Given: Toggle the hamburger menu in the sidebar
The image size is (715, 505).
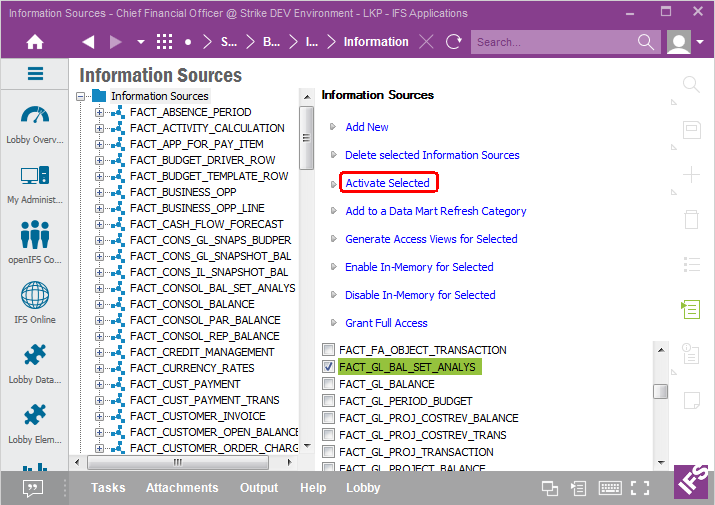Looking at the screenshot, I should [35, 74].
